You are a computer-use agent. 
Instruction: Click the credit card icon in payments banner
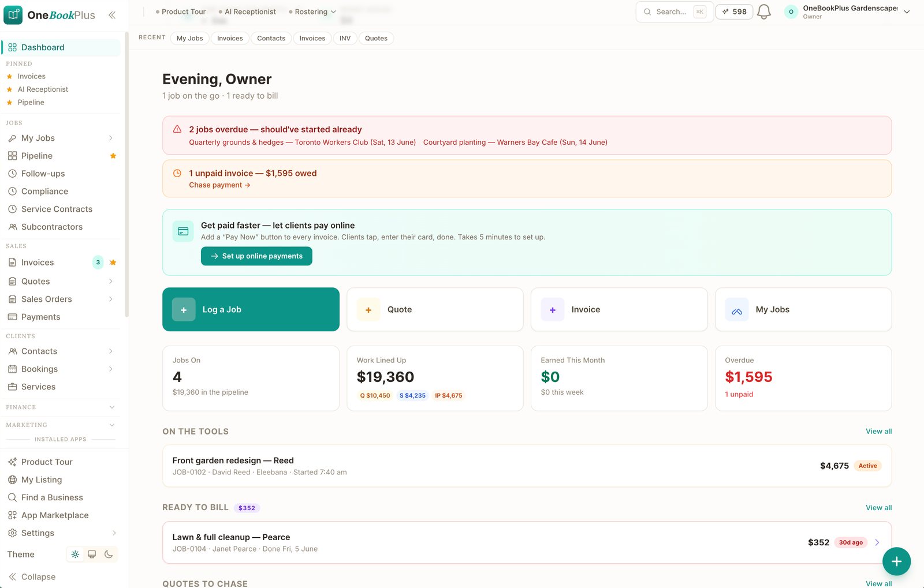[183, 231]
